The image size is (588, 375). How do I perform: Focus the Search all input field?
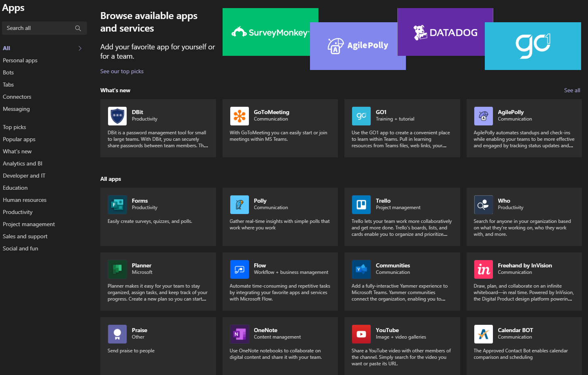coord(45,28)
